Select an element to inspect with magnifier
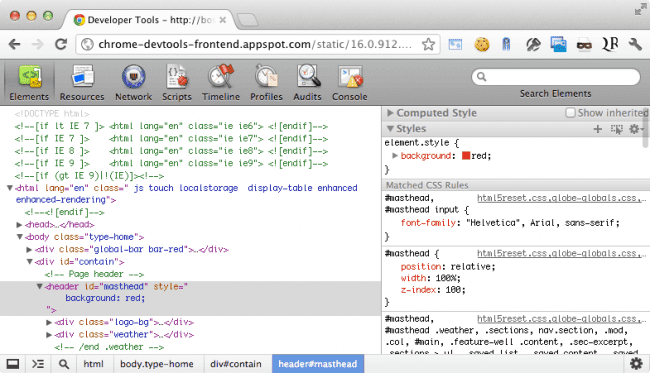This screenshot has height=373, width=650. pyautogui.click(x=63, y=364)
